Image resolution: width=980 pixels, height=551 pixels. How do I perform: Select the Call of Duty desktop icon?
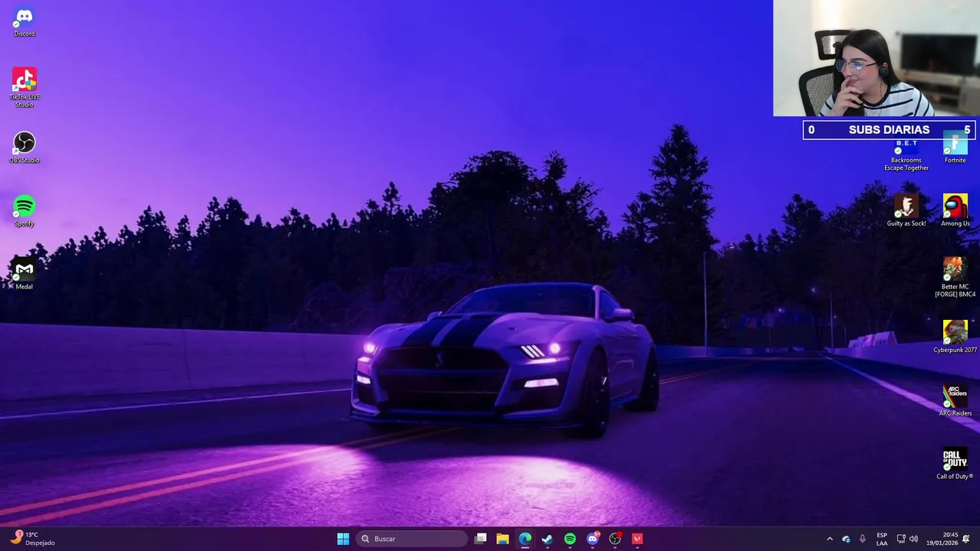955,464
